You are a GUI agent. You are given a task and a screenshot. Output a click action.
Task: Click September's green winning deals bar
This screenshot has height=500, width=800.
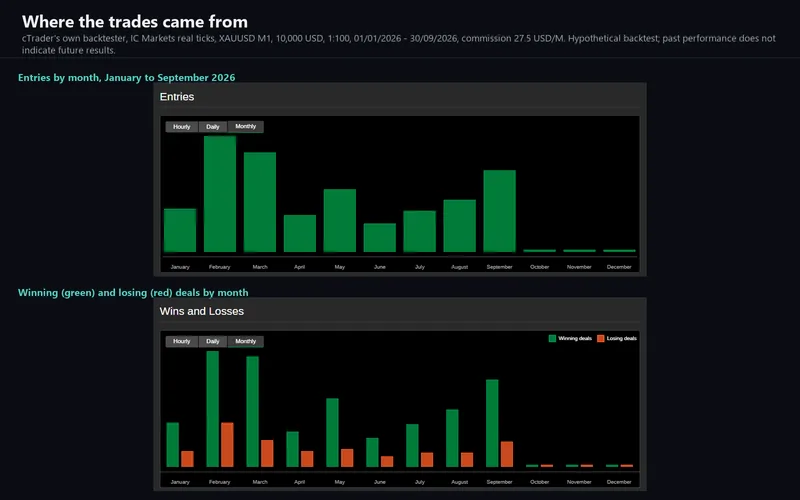[x=492, y=423]
